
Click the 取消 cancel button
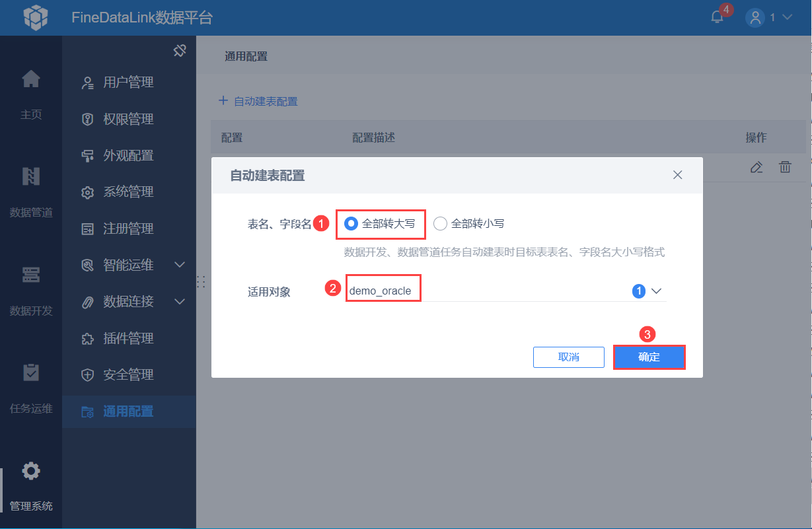pos(569,357)
